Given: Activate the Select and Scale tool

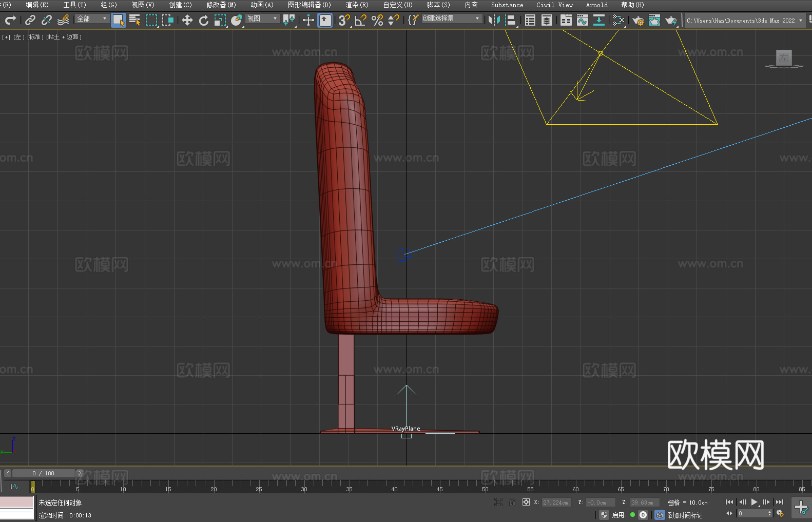Looking at the screenshot, I should (x=220, y=20).
